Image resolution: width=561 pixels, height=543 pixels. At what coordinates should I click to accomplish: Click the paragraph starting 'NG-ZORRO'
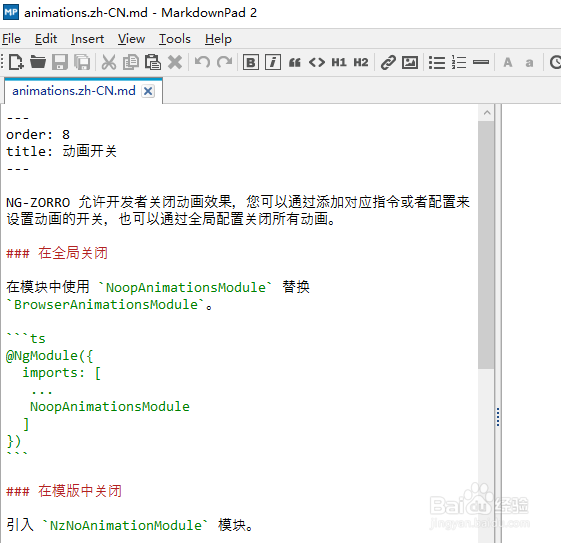pyautogui.click(x=238, y=210)
